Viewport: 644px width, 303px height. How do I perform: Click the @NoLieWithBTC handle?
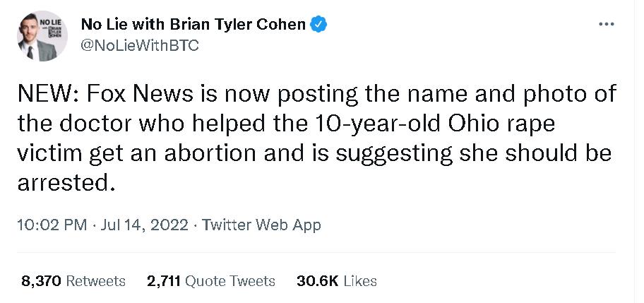click(140, 45)
